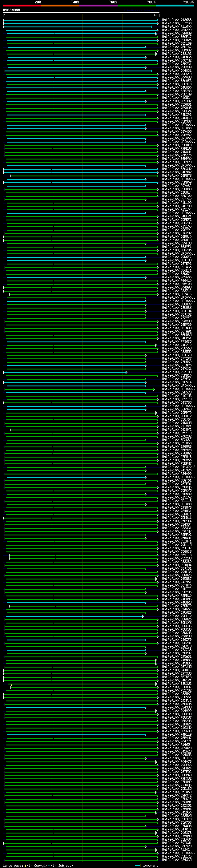Click end position label 393
Image resolution: width=197 pixels, height=868 pixels.
tap(155, 15)
